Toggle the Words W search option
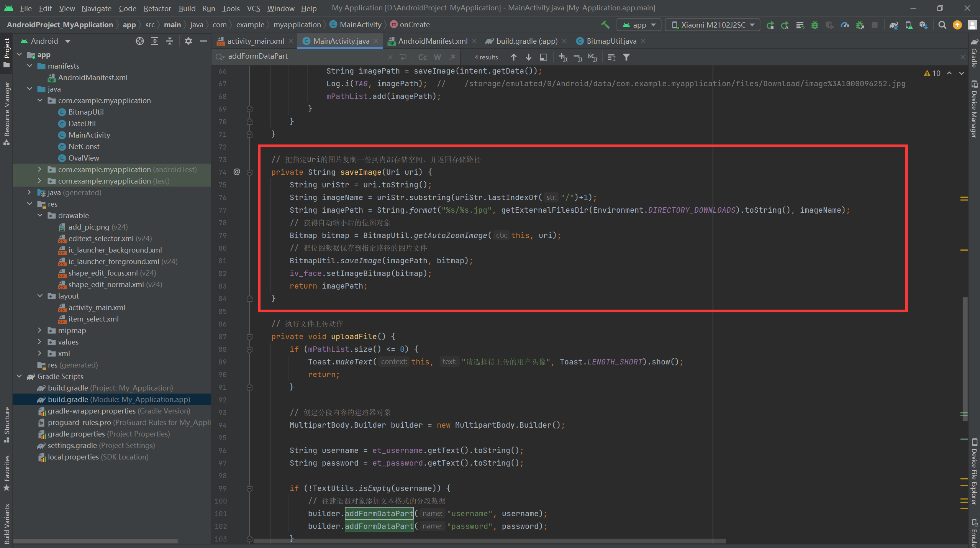 437,57
